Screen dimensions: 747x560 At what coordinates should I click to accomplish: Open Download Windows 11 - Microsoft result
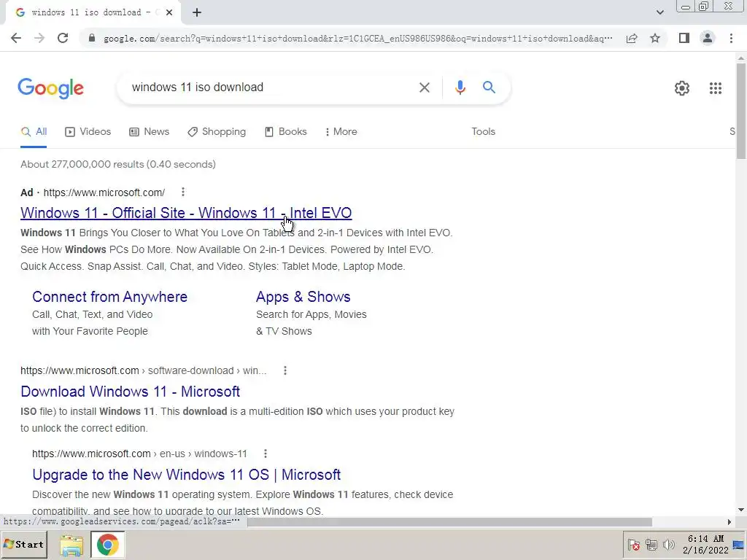pyautogui.click(x=130, y=392)
